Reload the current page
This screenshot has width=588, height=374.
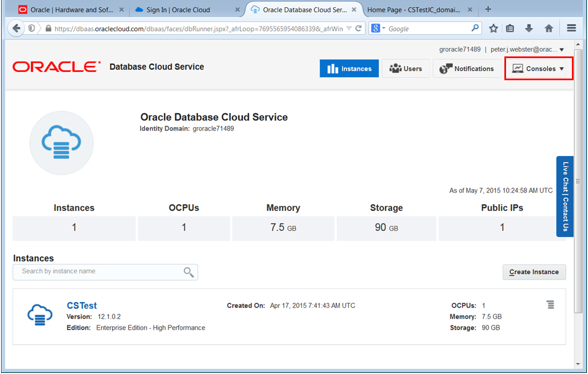[357, 28]
